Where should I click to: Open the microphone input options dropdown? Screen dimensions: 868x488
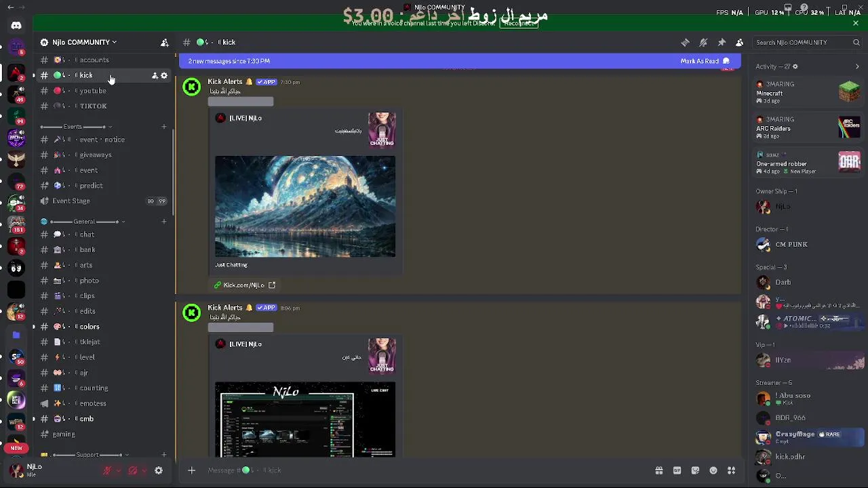pyautogui.click(x=119, y=470)
